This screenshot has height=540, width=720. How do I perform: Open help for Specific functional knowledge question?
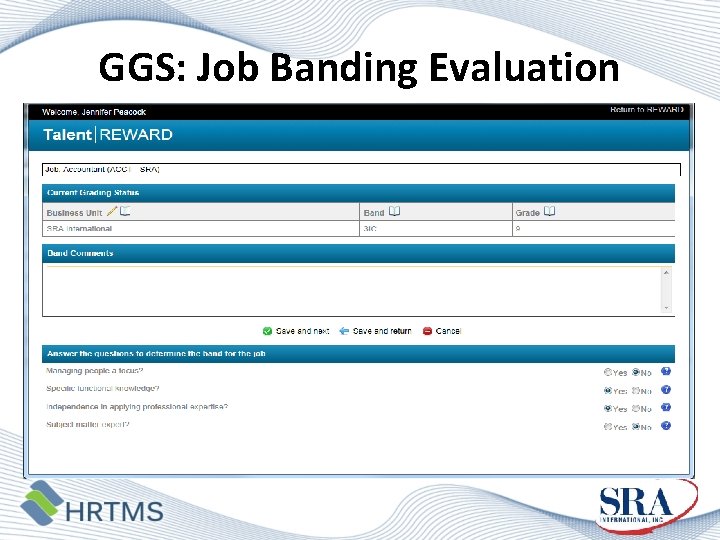pos(666,389)
